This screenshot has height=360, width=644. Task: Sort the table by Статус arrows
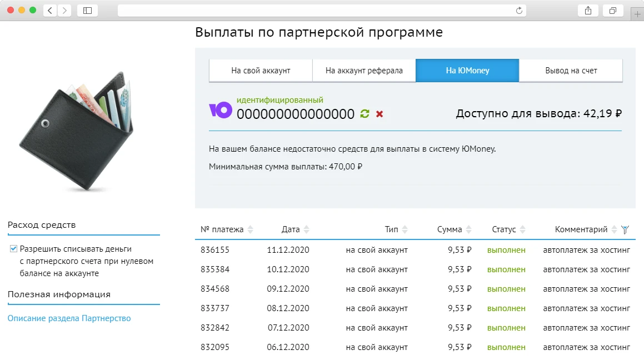pos(523,229)
